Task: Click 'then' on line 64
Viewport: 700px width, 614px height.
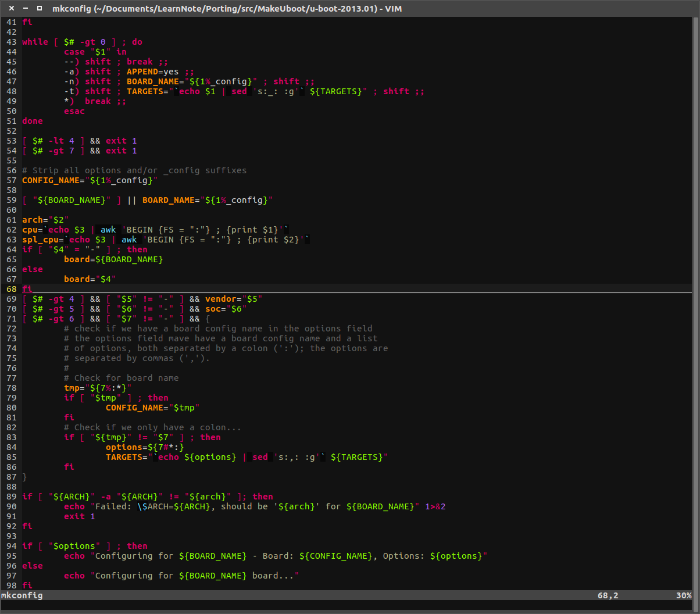Action: tap(137, 249)
